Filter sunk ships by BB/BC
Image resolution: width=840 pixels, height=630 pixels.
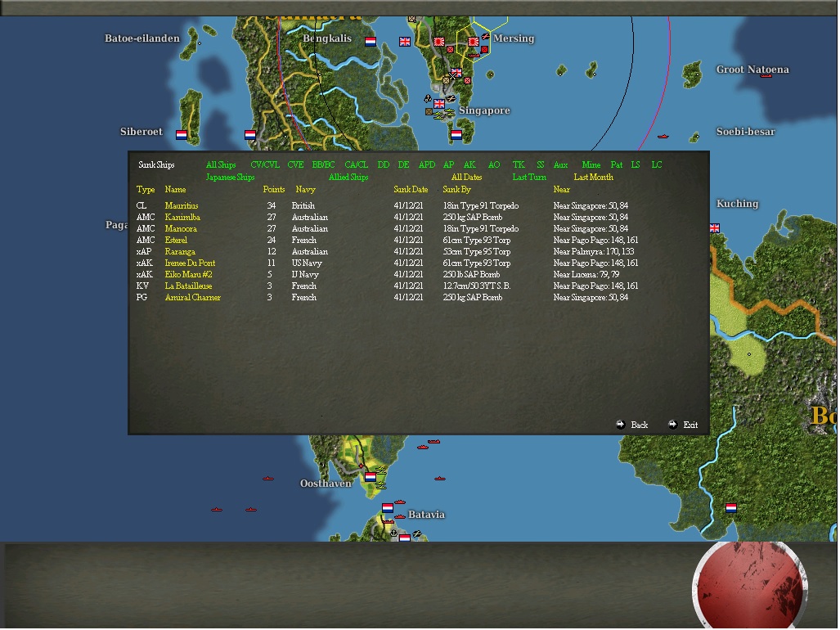pos(324,165)
